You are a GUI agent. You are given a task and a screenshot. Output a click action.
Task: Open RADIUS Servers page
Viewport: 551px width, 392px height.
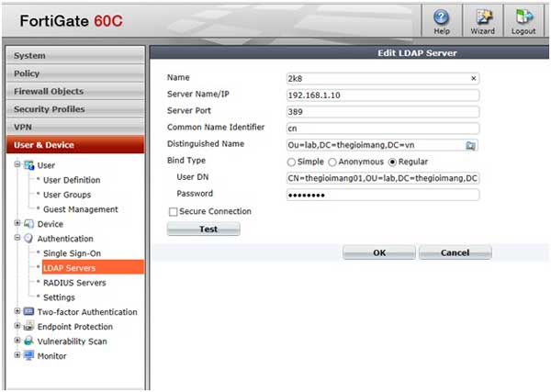point(74,283)
